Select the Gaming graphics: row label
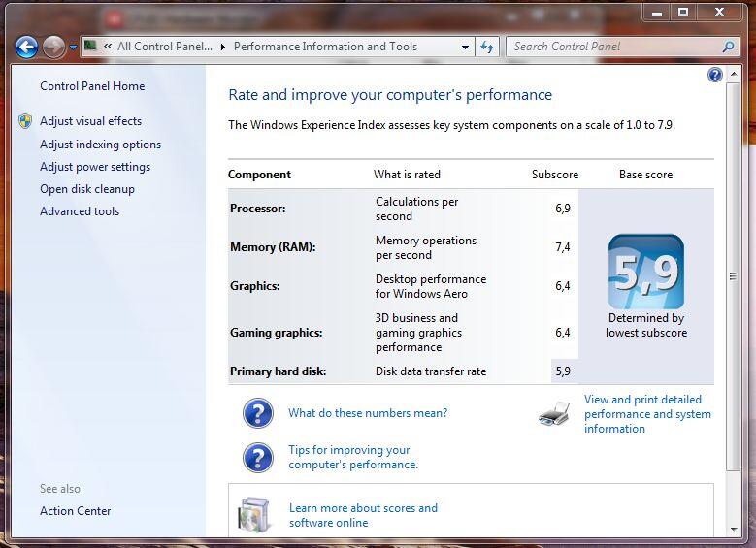 (277, 333)
